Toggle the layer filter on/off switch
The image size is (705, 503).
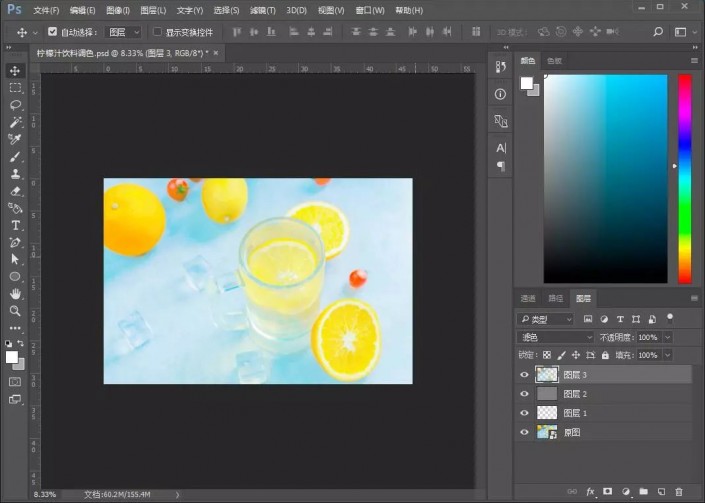point(670,319)
